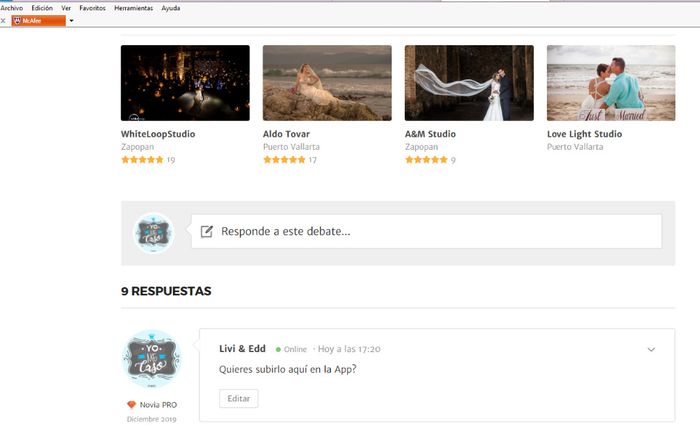Viewport: 700px width, 425px height.
Task: Open the WhiteLoopStudio photo thumbnail
Action: [185, 83]
